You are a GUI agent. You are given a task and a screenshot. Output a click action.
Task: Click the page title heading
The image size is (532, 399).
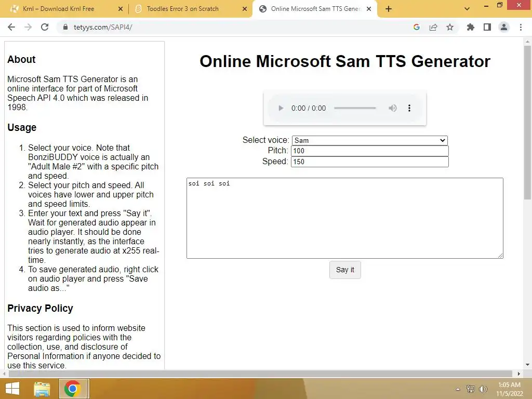(345, 61)
